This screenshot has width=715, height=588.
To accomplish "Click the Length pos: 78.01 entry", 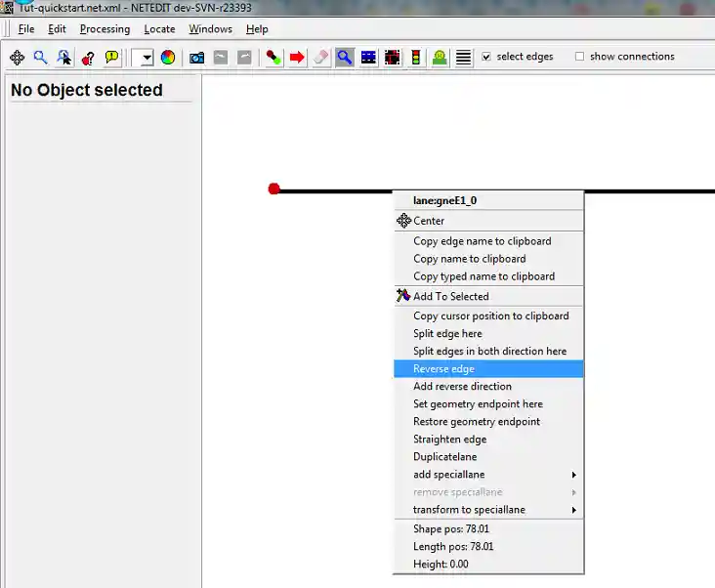I will [488, 547].
